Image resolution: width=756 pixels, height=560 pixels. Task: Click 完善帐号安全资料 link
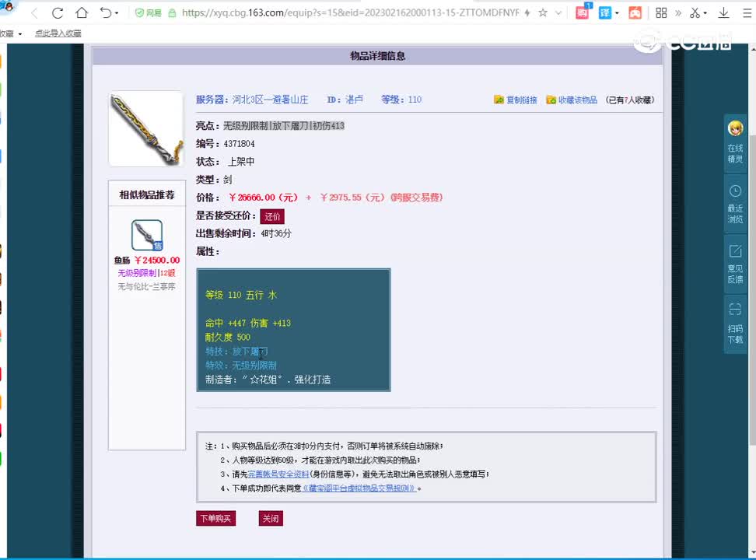click(278, 474)
